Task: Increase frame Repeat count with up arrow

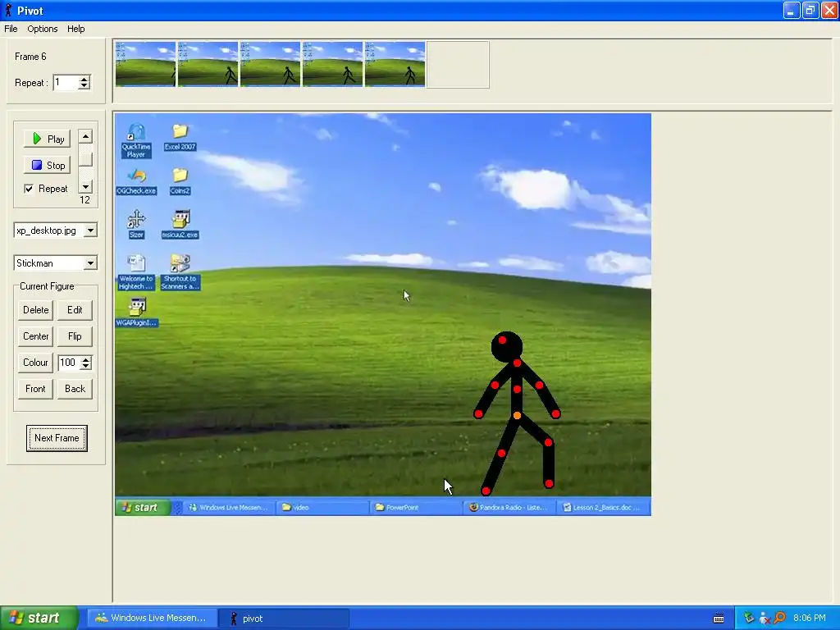Action: pyautogui.click(x=84, y=79)
